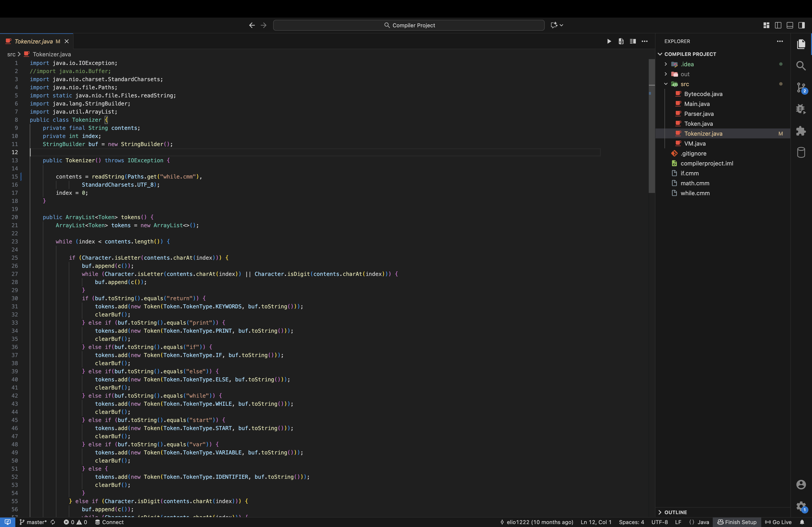Open the Accounts icon in activity bar
This screenshot has width=812, height=527.
click(801, 484)
